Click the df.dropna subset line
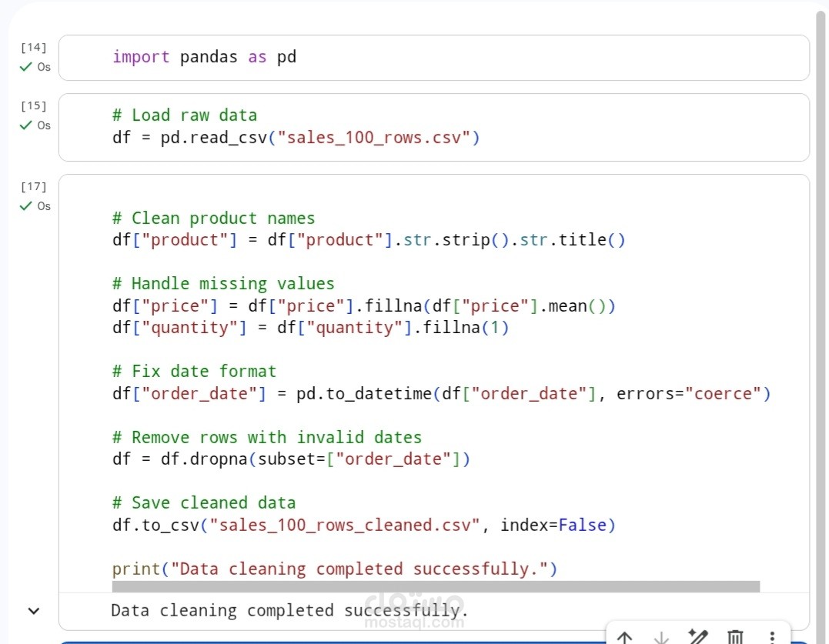Image resolution: width=829 pixels, height=644 pixels. tap(291, 459)
